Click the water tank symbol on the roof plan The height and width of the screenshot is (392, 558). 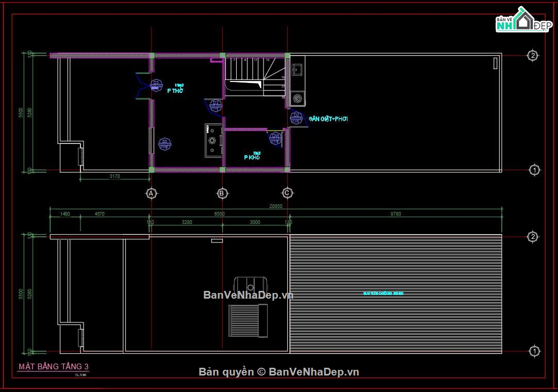tap(250, 285)
